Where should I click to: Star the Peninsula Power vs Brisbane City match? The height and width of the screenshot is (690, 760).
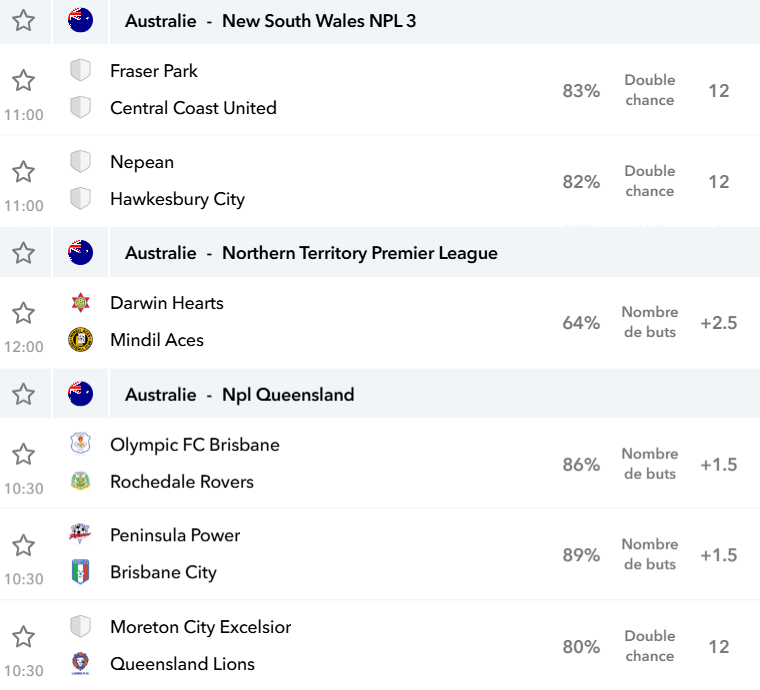point(23,546)
